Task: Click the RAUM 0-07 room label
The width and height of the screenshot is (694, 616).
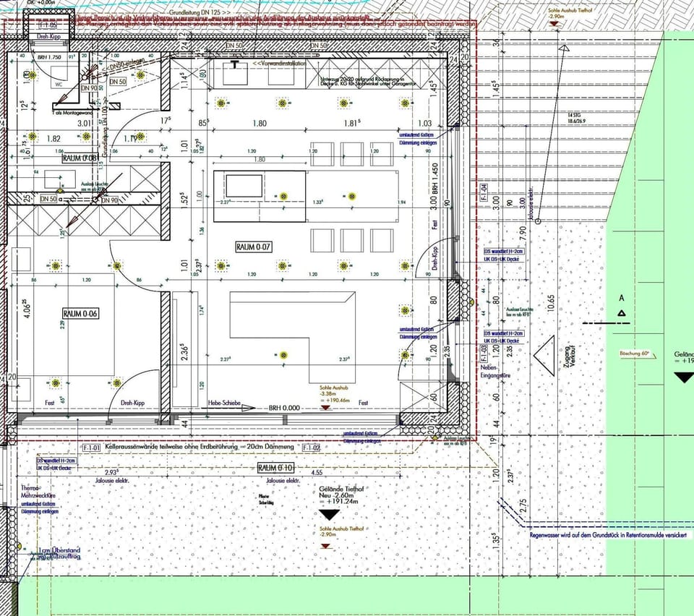Action: (x=253, y=247)
